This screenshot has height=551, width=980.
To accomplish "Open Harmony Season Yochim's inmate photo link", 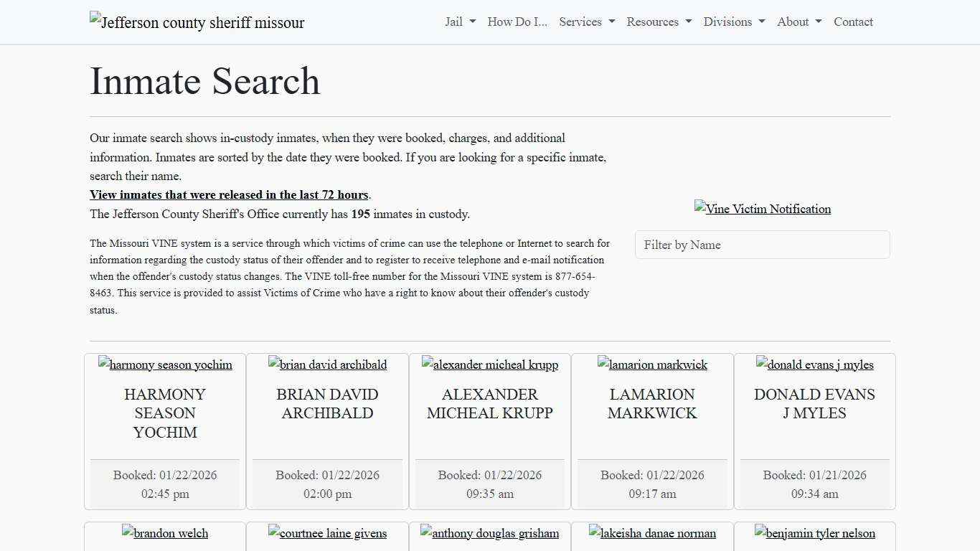I will 165,364.
